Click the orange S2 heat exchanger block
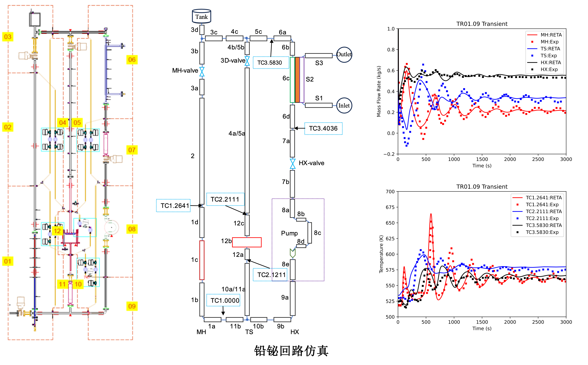This screenshot has height=365, width=588. (297, 80)
